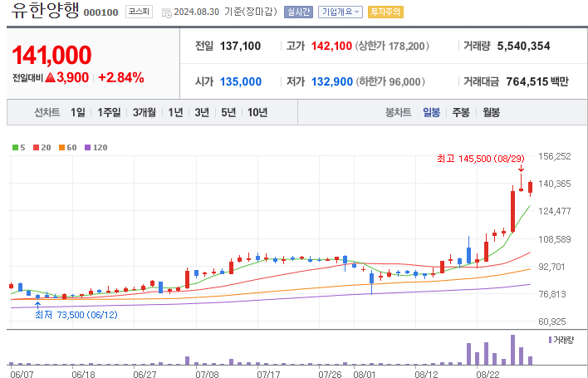Click the 거래량 value 5,540,354
Image resolution: width=588 pixels, height=378 pixels.
(523, 47)
